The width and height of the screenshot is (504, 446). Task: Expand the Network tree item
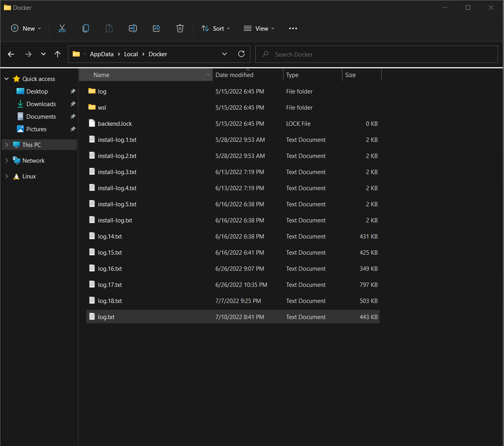coord(6,160)
